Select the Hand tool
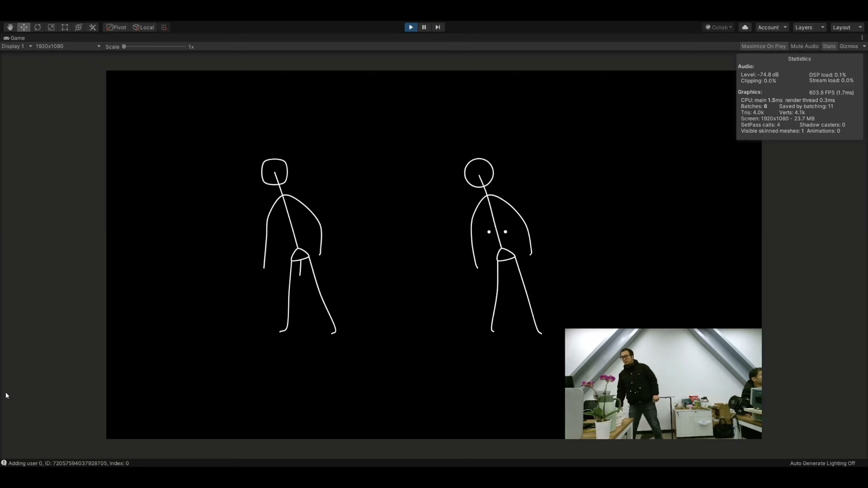This screenshot has width=868, height=488. tap(10, 27)
